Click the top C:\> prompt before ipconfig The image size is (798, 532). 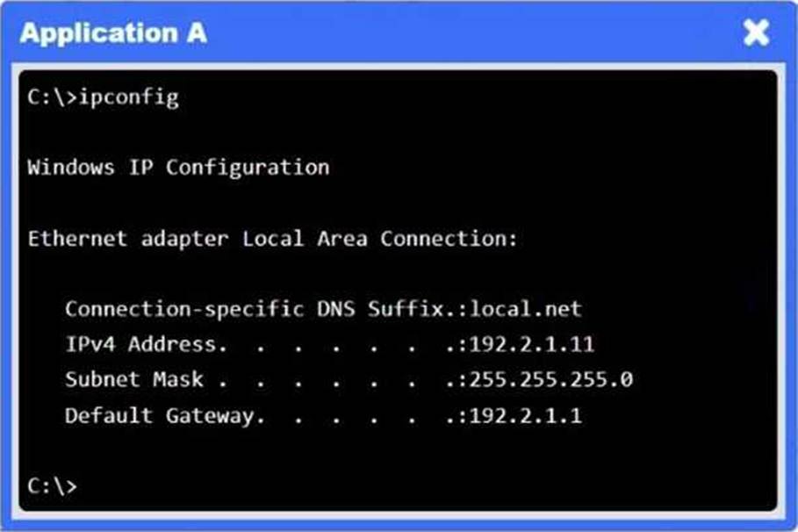(52, 97)
